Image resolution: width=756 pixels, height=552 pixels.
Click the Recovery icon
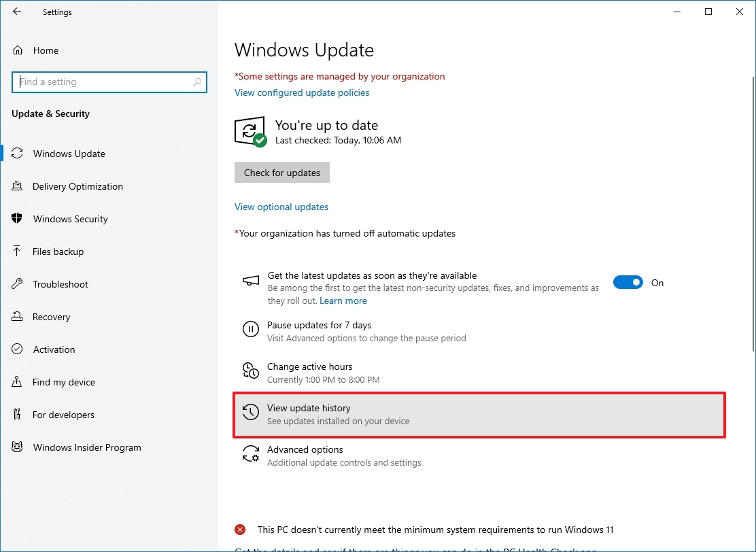[x=17, y=316]
